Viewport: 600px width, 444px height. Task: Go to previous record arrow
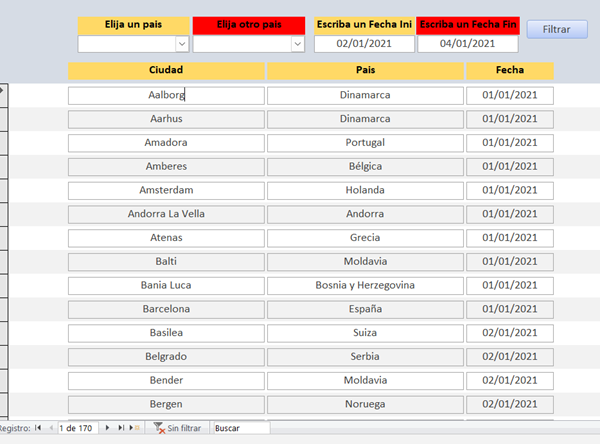click(51, 428)
